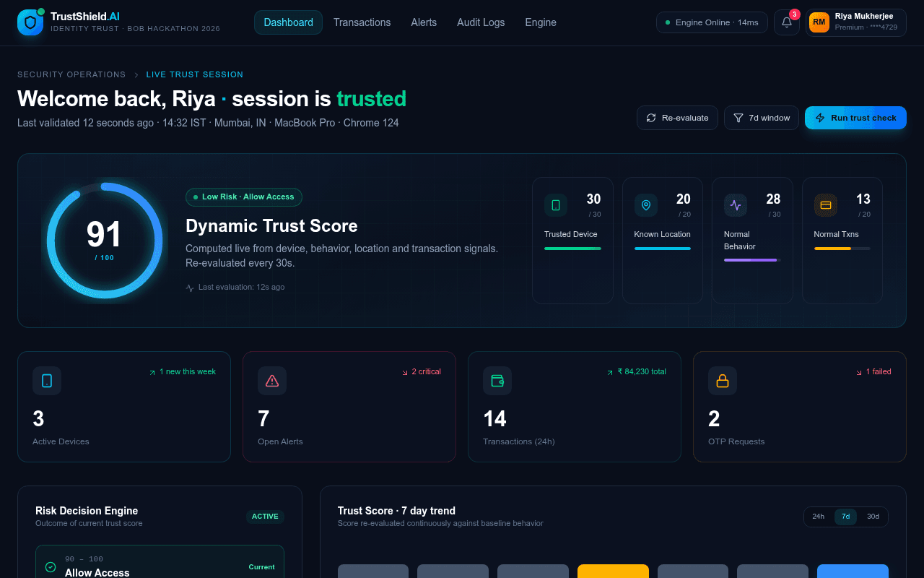Click the OTP Requests lock icon
Screen dimensions: 924x578
point(723,381)
